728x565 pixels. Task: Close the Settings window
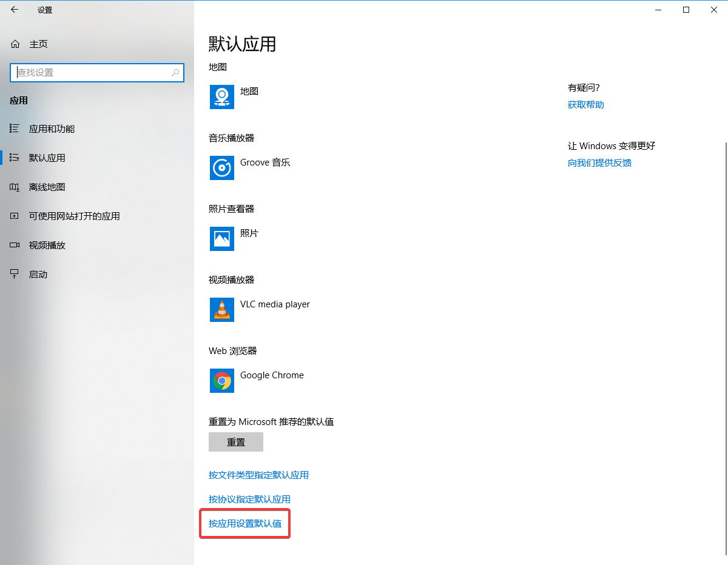tap(714, 10)
